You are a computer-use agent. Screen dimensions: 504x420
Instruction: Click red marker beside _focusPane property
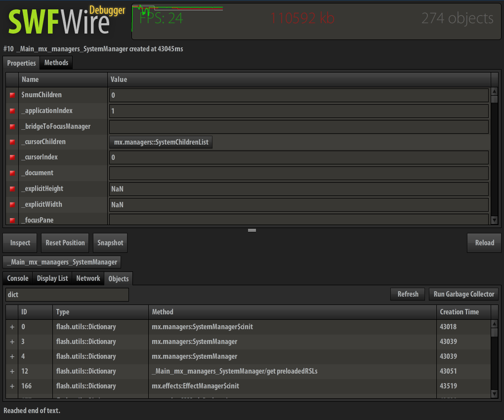12,220
